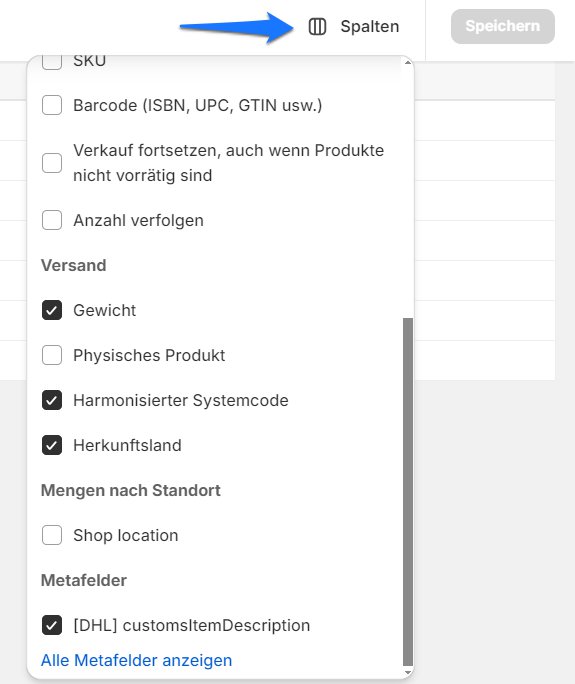Click the Spalten columns icon
Image resolution: width=575 pixels, height=684 pixels.
tap(317, 27)
